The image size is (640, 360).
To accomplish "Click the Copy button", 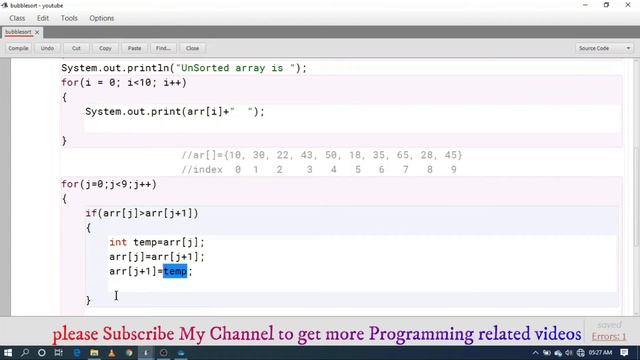I will pyautogui.click(x=105, y=48).
